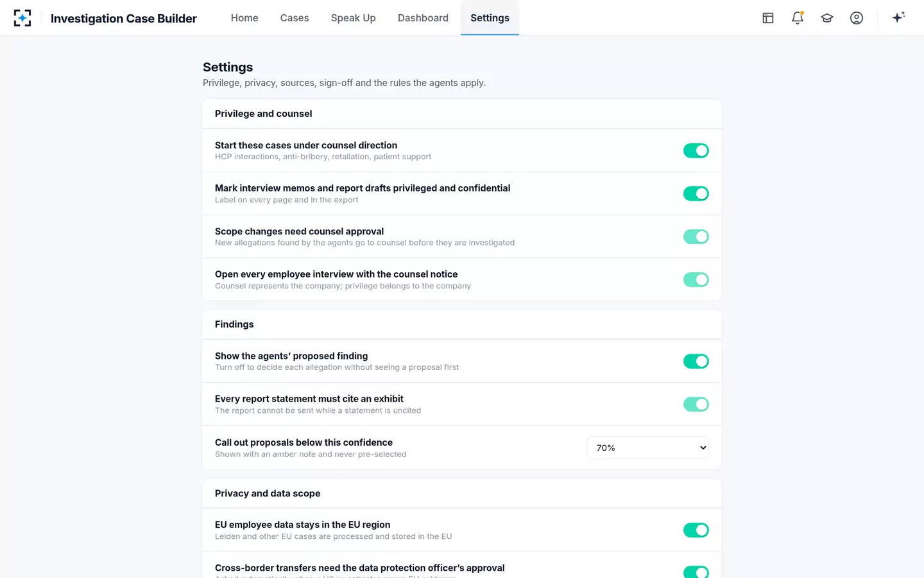Screen dimensions: 924x578
Task: Click 'HCP interactions, anti-bribery, retaliation, patient support'
Action: pyautogui.click(x=323, y=157)
